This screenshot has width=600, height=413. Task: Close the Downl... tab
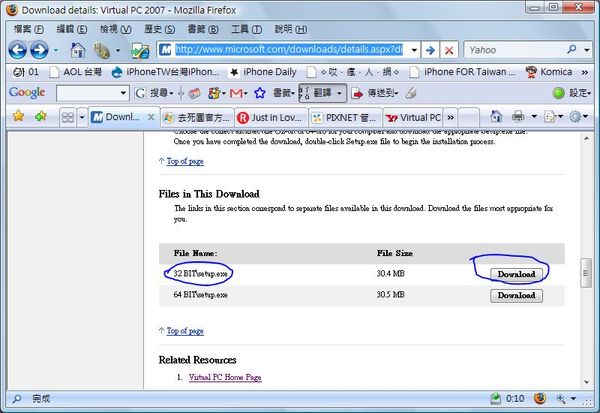point(152,117)
